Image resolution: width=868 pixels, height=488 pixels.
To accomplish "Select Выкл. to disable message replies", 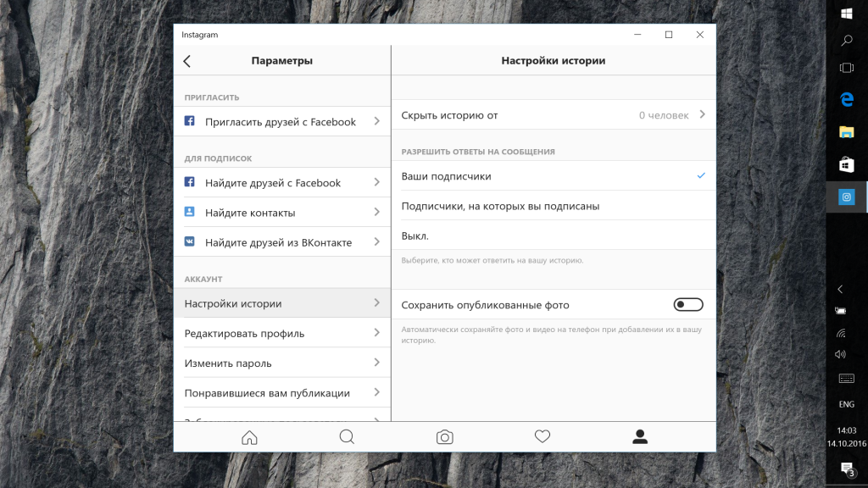I will (554, 236).
